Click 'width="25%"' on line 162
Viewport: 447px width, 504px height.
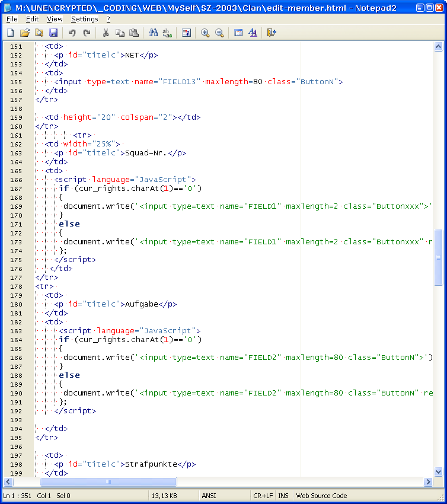click(90, 144)
